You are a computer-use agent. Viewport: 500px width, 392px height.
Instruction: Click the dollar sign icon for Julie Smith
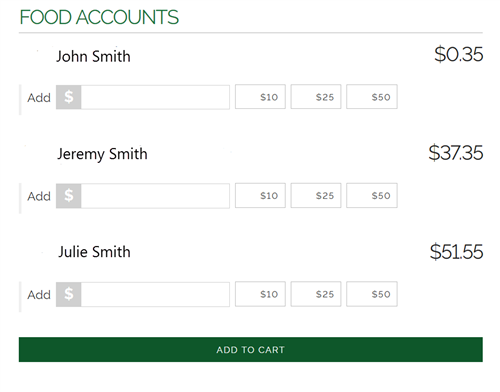tap(69, 294)
